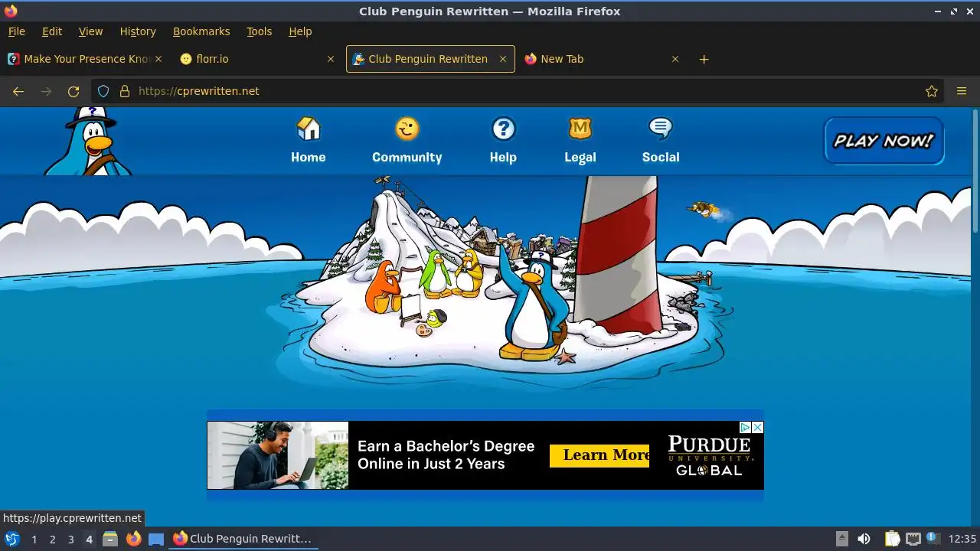Click the Play Now! button
Viewport: 980px width, 551px height.
pos(884,141)
